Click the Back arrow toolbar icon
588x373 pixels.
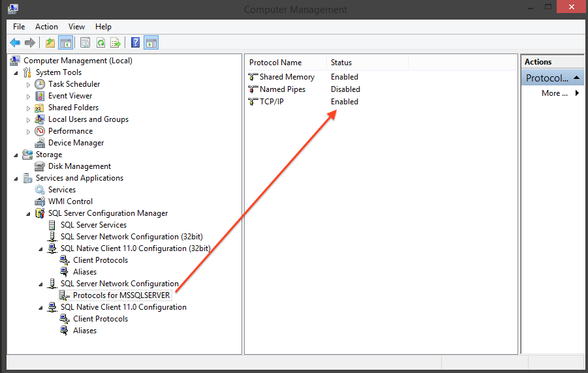[x=15, y=43]
